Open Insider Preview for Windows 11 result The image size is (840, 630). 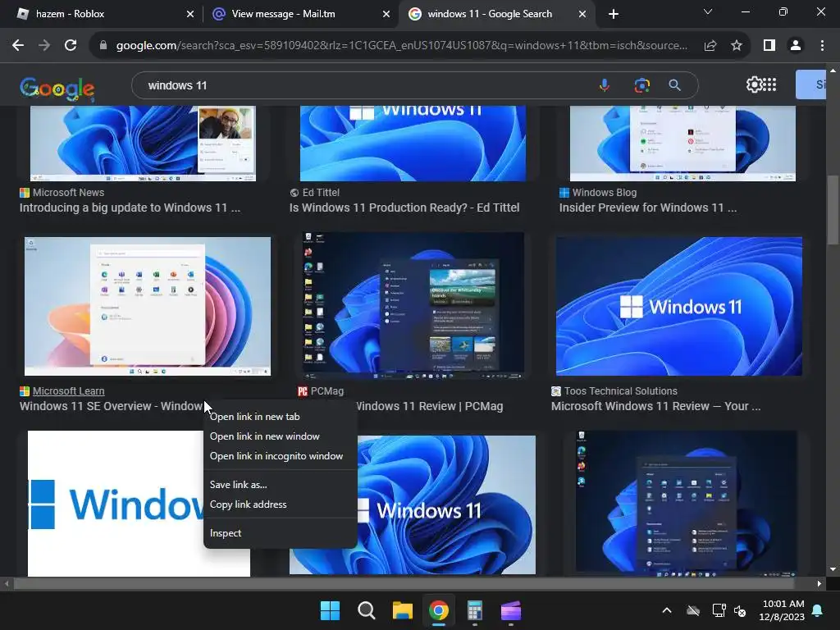pyautogui.click(x=648, y=208)
